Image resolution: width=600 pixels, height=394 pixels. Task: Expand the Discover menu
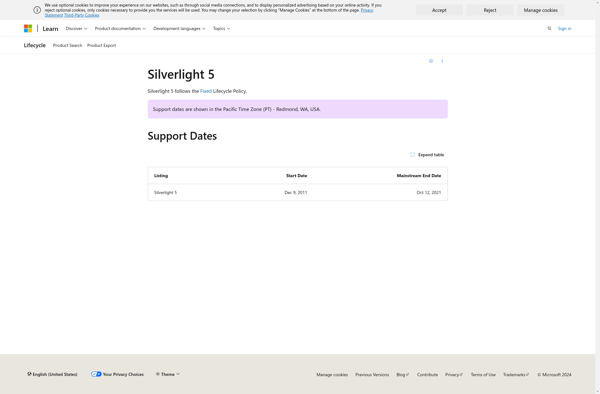76,29
